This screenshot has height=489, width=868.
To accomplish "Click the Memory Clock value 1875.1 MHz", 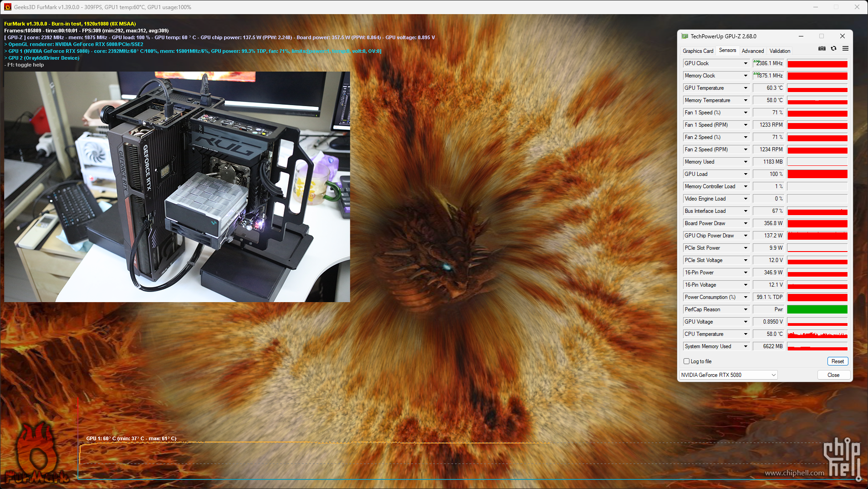I will 769,76.
